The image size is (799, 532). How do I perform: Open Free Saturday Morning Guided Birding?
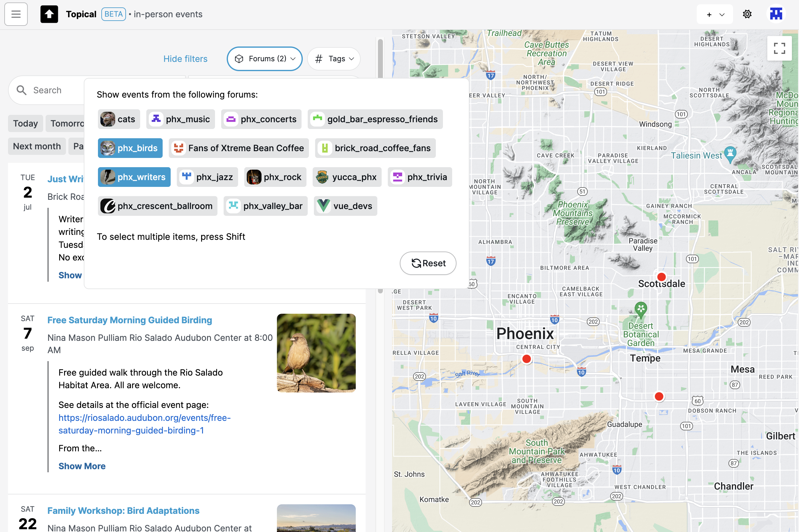[130, 320]
